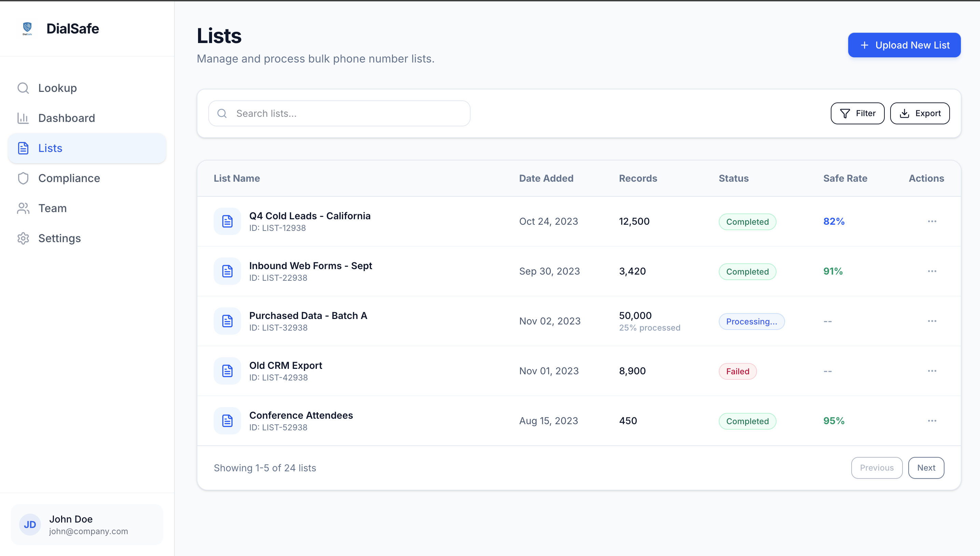Click the Upload New List button
980x556 pixels.
click(904, 45)
